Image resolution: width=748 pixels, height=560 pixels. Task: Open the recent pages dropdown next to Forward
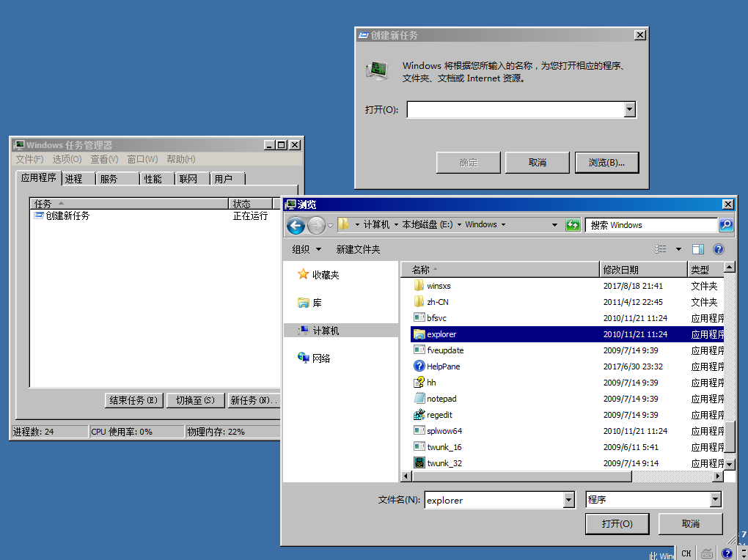(330, 225)
